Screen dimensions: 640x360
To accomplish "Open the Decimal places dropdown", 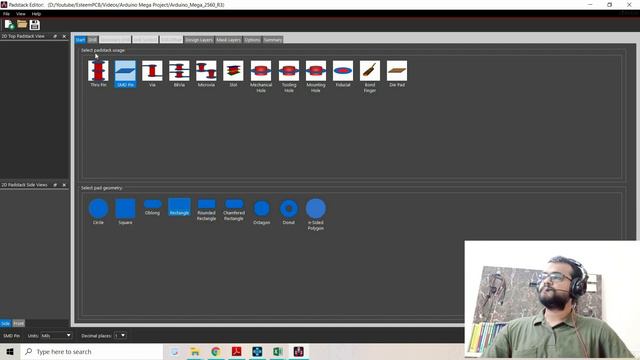I will [120, 336].
